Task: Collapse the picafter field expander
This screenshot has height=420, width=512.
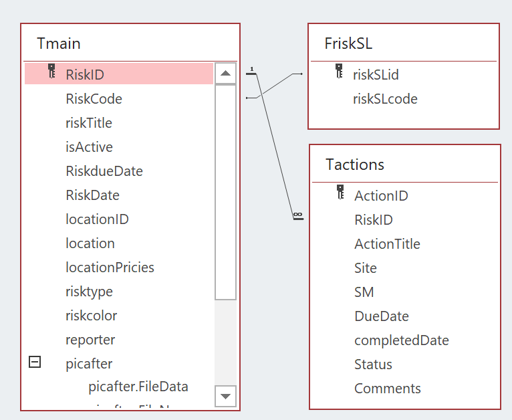Action: 35,362
